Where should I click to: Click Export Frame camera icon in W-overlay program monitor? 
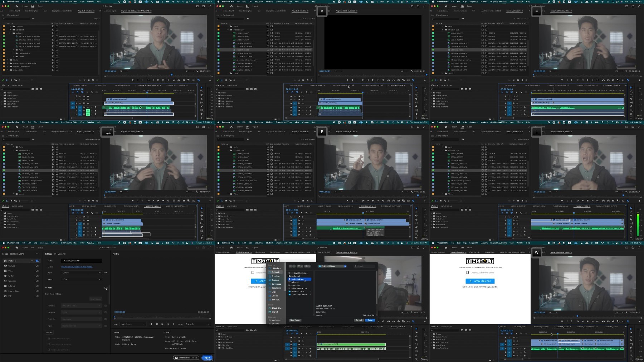coord(613,321)
